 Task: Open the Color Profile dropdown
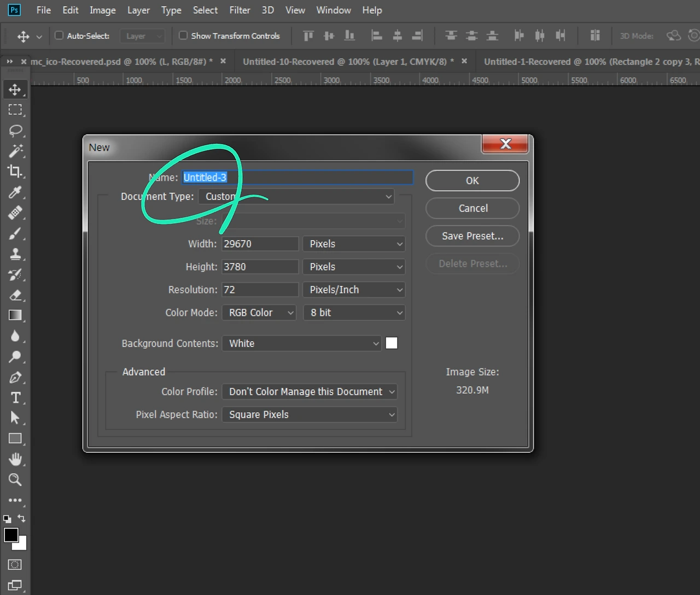point(310,392)
